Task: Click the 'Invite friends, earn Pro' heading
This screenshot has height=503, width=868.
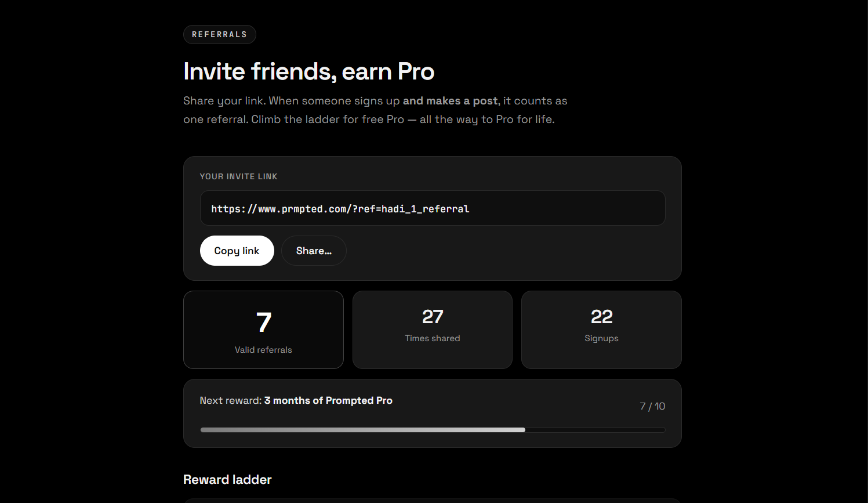Action: [x=308, y=71]
